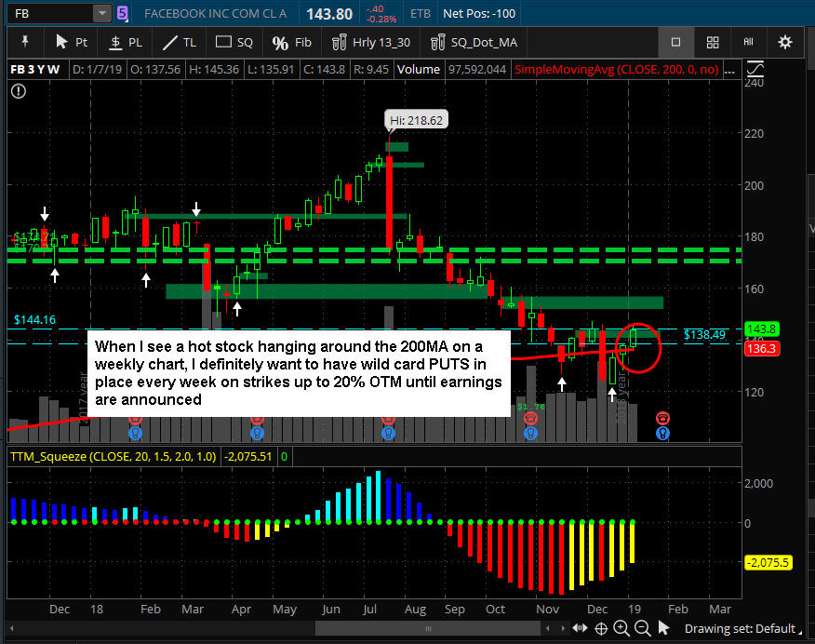Open chart settings gear icon
The width and height of the screenshot is (815, 644).
point(784,42)
